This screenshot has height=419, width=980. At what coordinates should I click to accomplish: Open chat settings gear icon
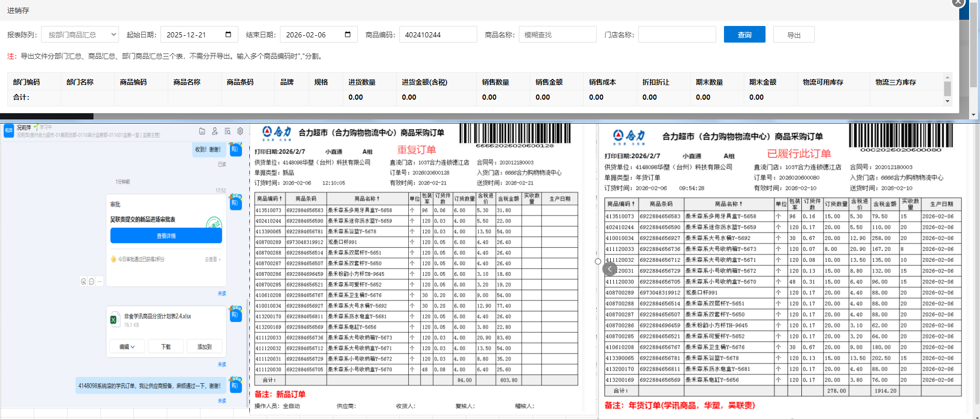point(240,131)
